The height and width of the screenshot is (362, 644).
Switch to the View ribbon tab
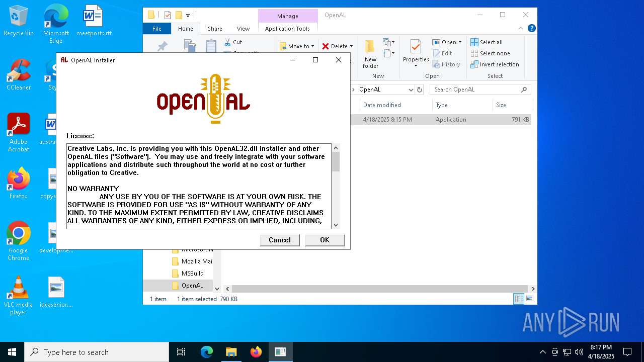point(243,29)
